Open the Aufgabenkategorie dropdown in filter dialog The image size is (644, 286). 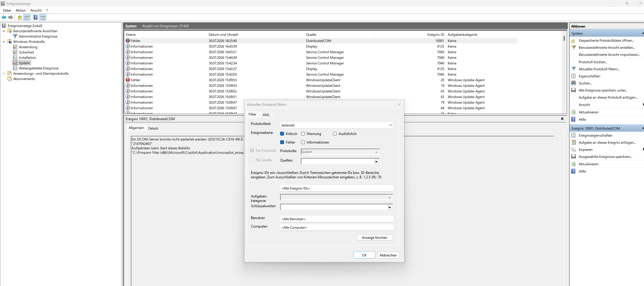coord(337,198)
